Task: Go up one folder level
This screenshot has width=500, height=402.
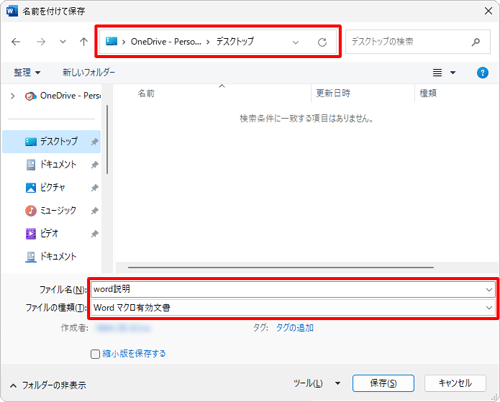Action: point(84,42)
